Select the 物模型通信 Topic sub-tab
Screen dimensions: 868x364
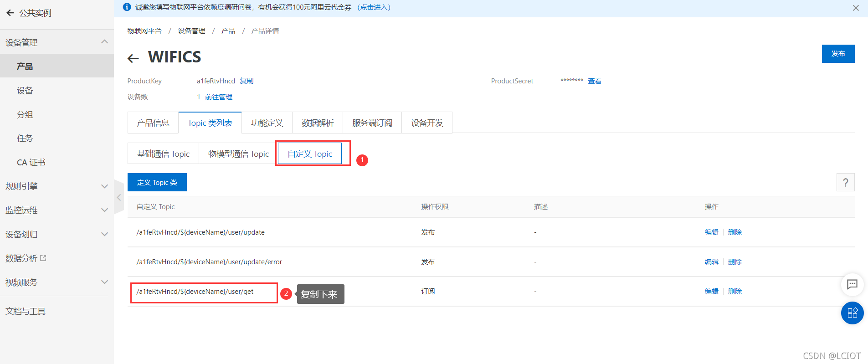point(238,154)
